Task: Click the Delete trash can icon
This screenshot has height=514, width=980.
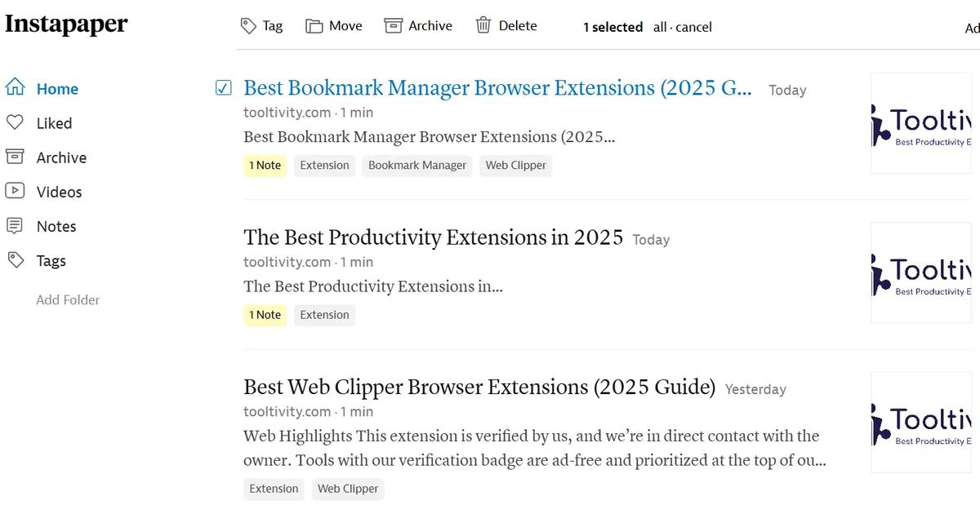Action: point(483,26)
